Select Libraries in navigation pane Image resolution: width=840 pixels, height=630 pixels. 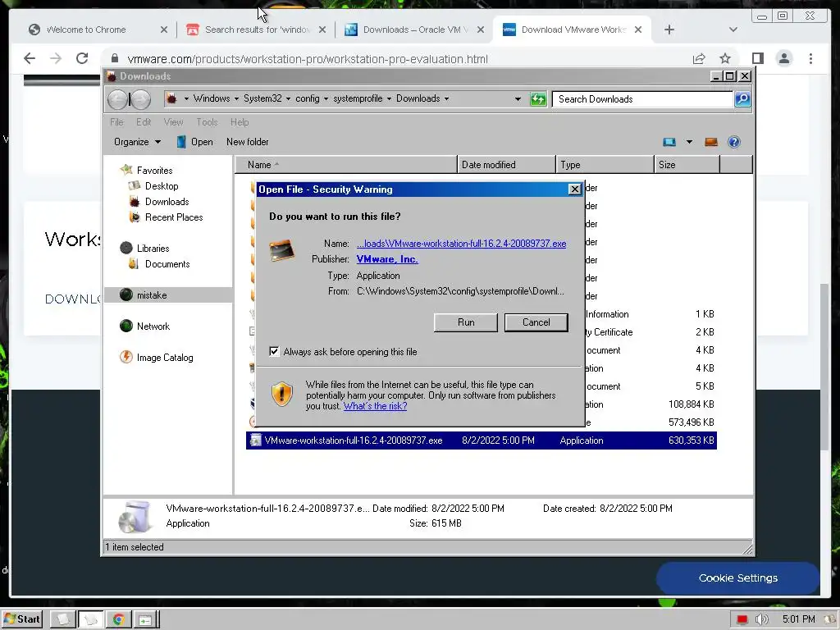pyautogui.click(x=153, y=248)
